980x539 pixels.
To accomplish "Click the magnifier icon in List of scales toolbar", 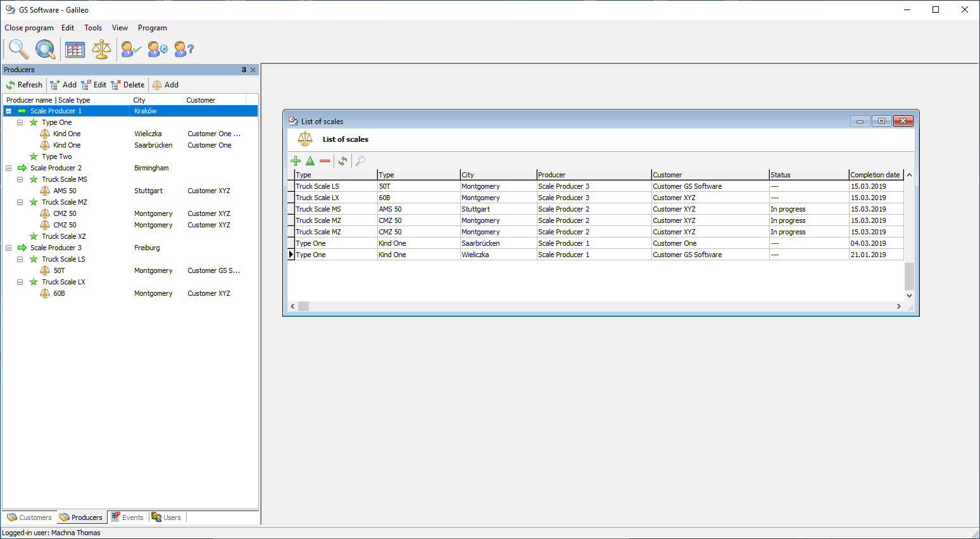I will click(360, 161).
